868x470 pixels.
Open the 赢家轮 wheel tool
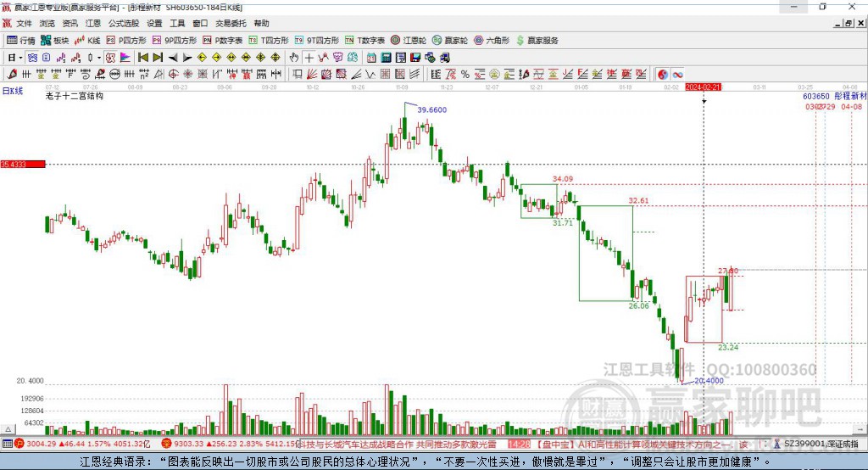pos(449,41)
